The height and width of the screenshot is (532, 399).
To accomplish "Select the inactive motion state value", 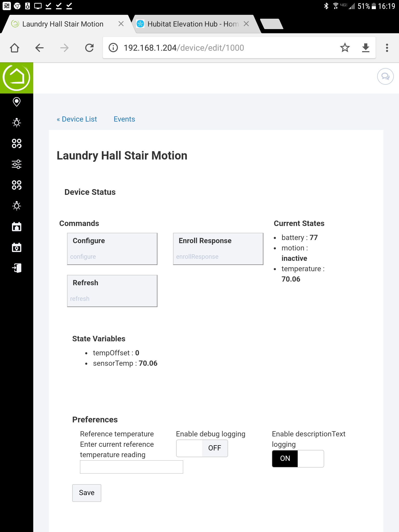I will (x=294, y=258).
